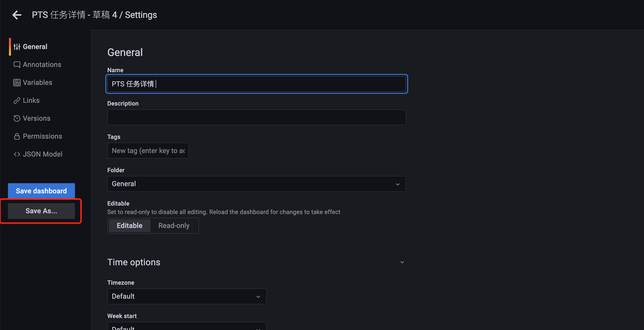Click the Versions history icon
The width and height of the screenshot is (644, 330).
tap(17, 118)
